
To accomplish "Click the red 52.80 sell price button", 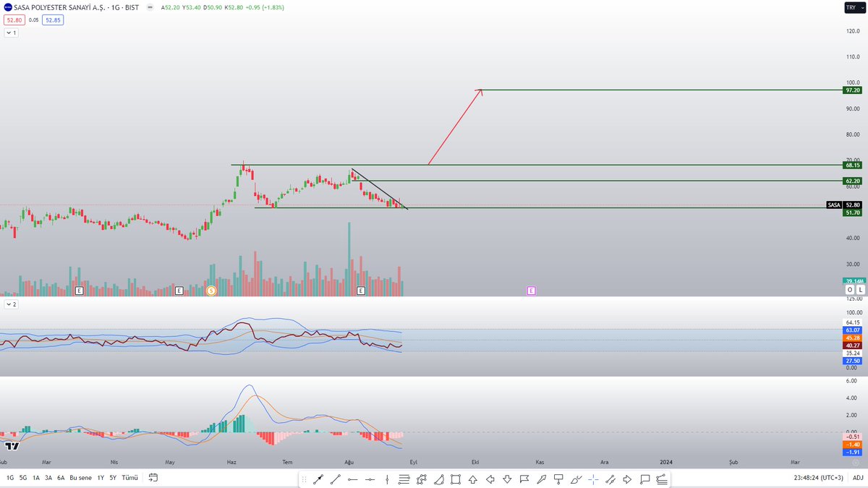I will click(x=14, y=20).
